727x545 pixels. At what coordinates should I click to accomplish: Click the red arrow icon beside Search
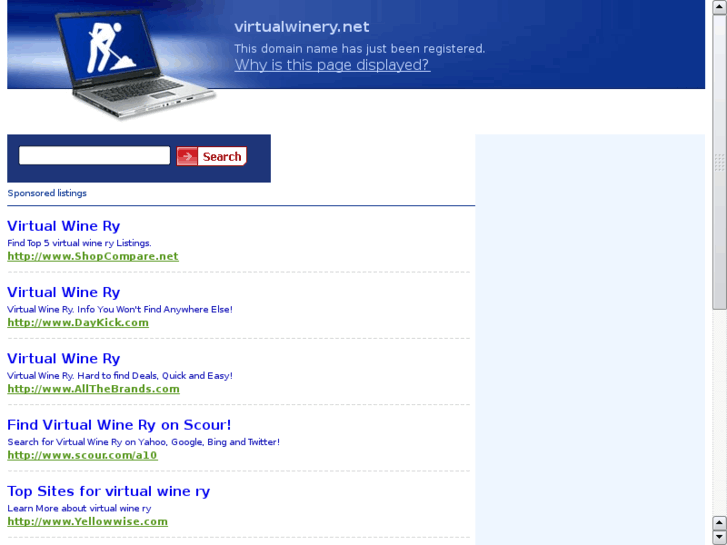point(187,156)
